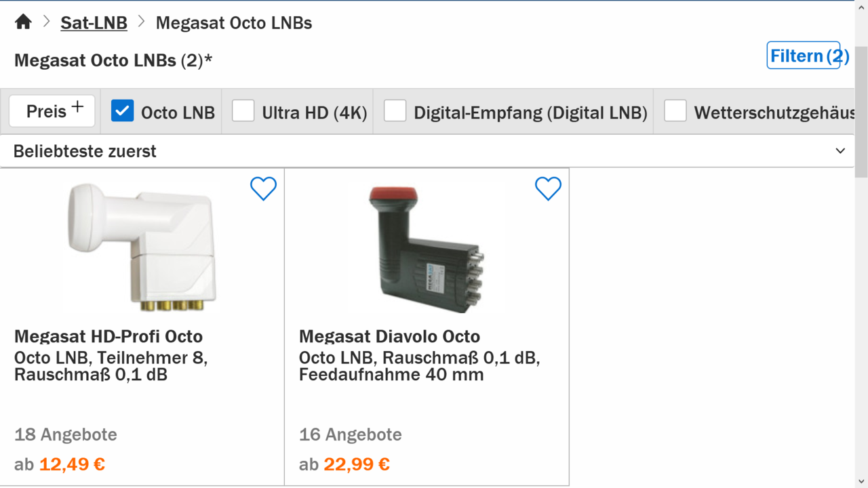Click scrollbar down arrow at bottom right
This screenshot has width=868, height=488.
pos(861,481)
